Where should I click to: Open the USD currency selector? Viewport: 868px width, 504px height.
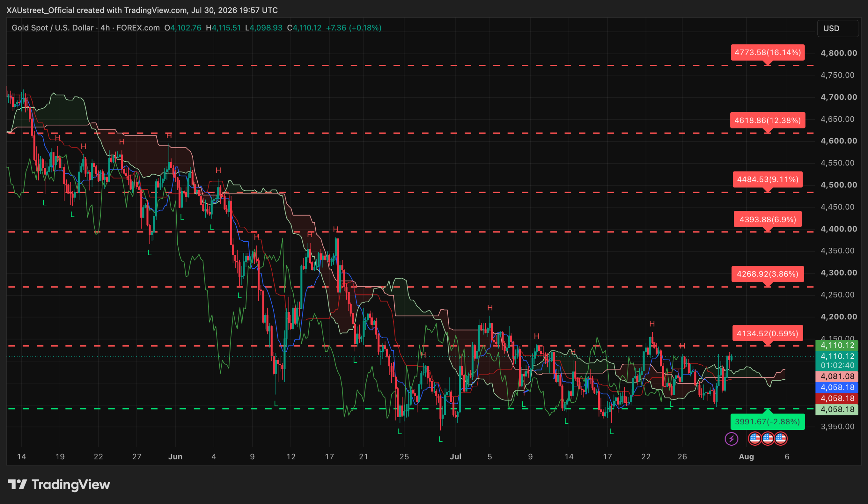pyautogui.click(x=838, y=28)
